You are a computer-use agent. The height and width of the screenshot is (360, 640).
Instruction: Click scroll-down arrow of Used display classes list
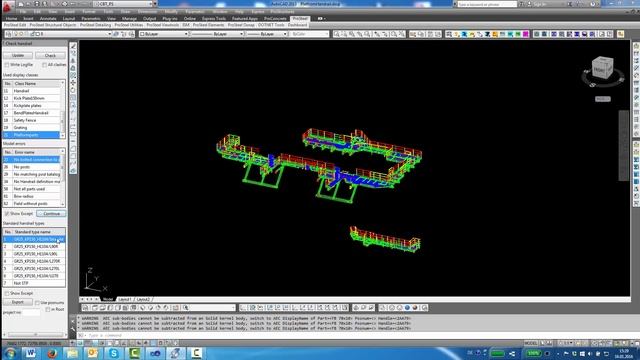coord(62,135)
